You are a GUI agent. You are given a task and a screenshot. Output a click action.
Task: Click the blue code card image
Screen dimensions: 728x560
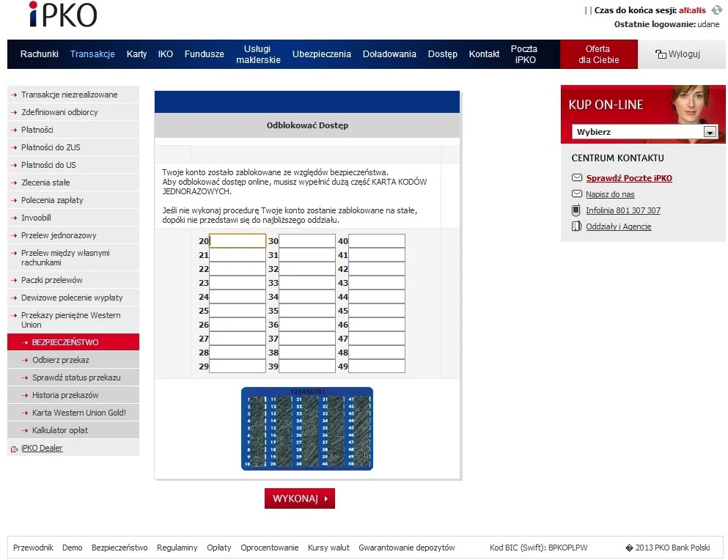306,429
